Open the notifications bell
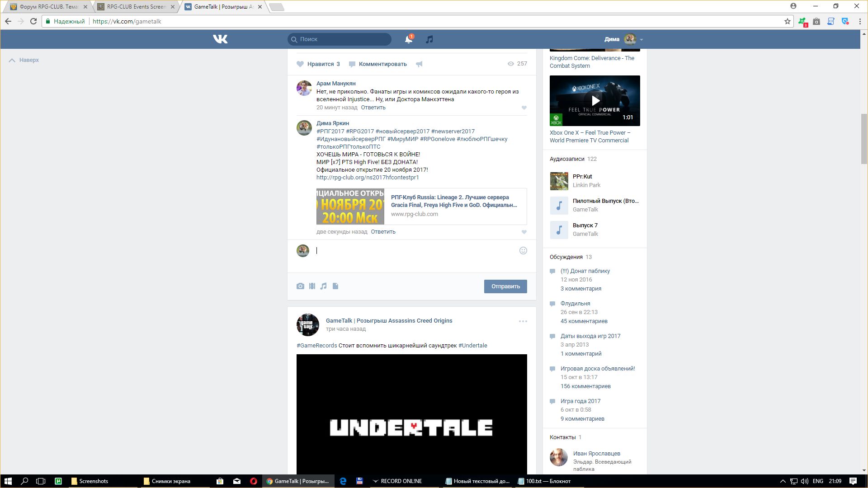 (x=408, y=39)
